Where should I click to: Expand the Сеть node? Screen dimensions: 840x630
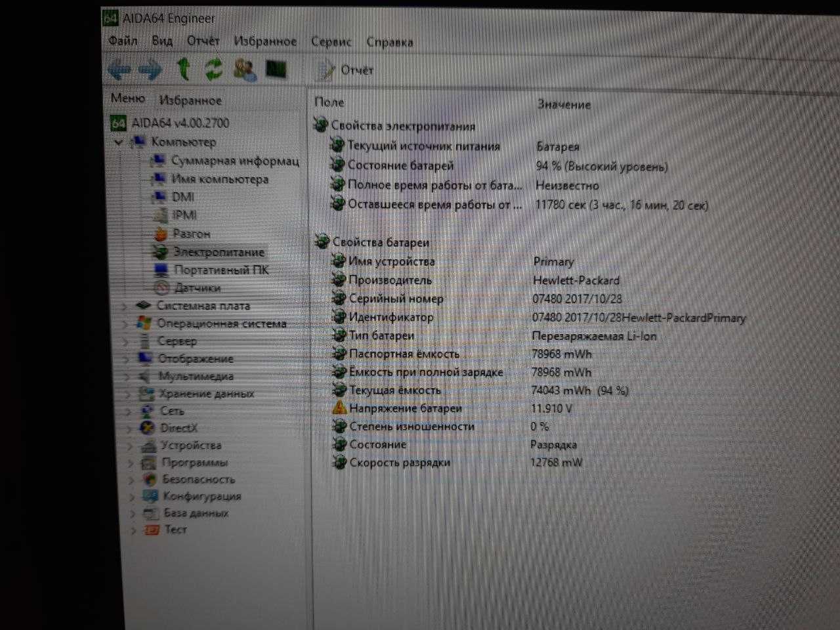[x=128, y=411]
